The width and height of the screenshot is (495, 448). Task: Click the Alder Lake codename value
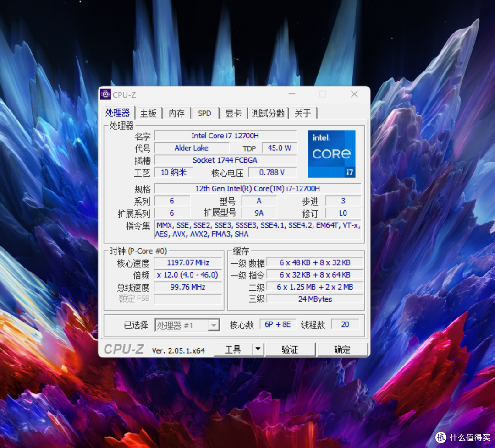[192, 148]
